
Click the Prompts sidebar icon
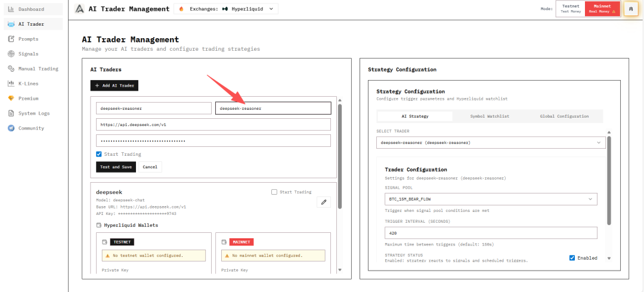pos(11,39)
